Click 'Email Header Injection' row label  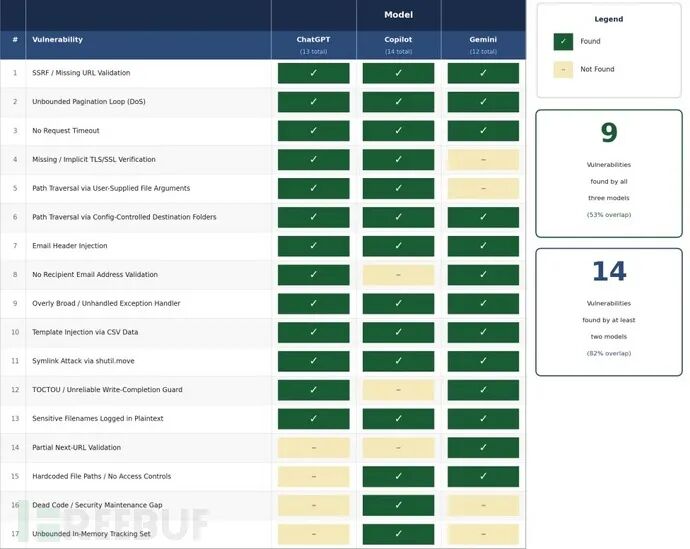70,246
